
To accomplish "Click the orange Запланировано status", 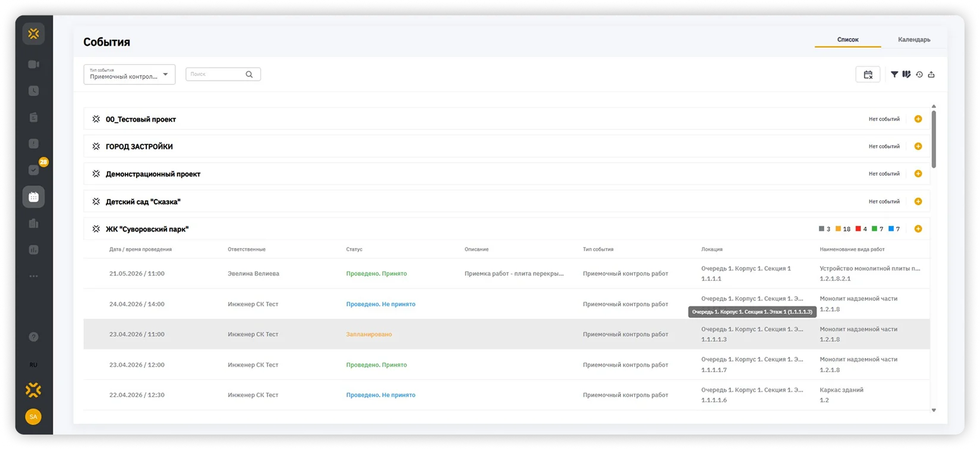I will click(369, 334).
